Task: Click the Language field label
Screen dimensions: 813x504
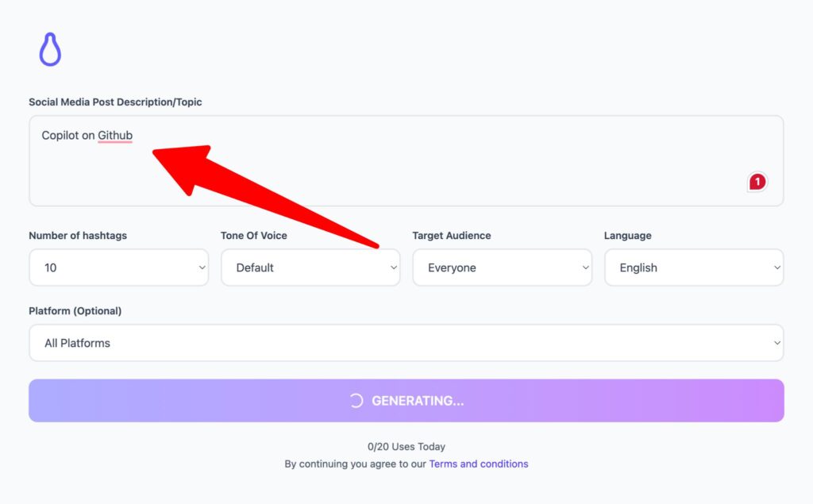Action: pos(627,236)
